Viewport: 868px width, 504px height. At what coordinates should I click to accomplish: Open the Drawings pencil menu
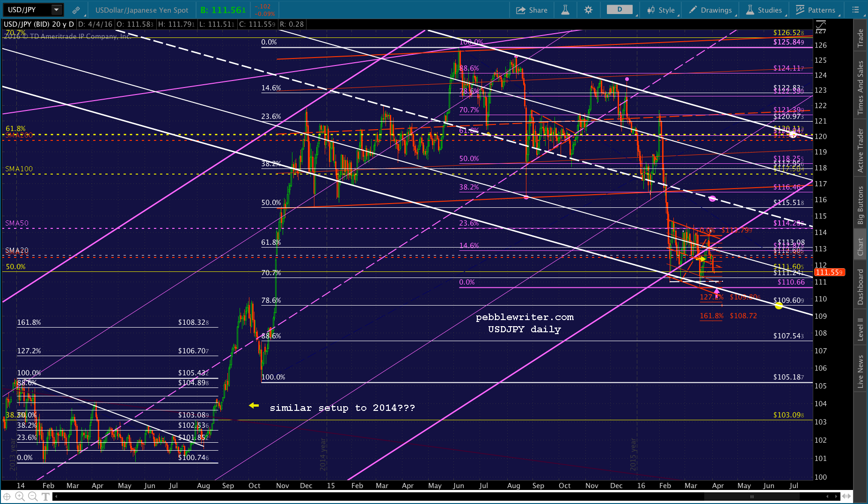[x=711, y=10]
